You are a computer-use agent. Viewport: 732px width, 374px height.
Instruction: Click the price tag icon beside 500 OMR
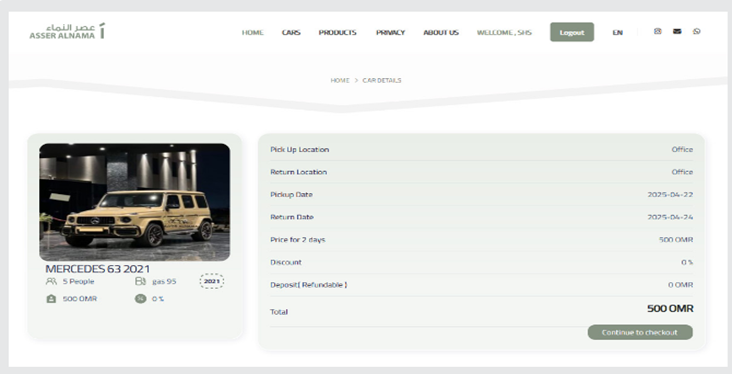point(51,299)
